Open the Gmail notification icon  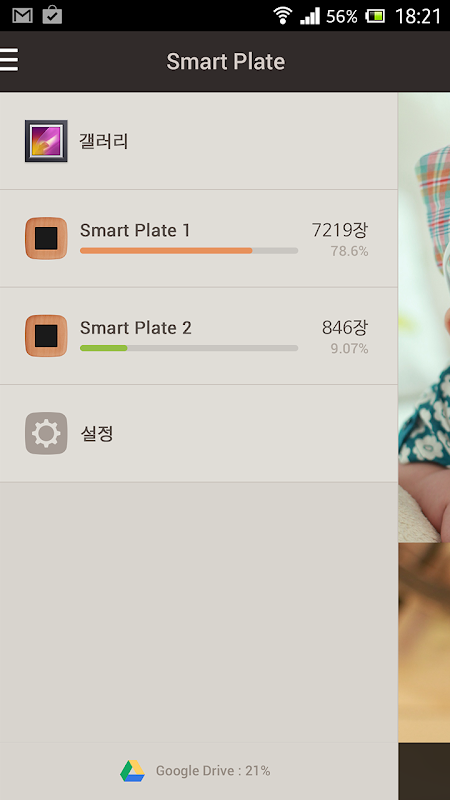[x=22, y=15]
